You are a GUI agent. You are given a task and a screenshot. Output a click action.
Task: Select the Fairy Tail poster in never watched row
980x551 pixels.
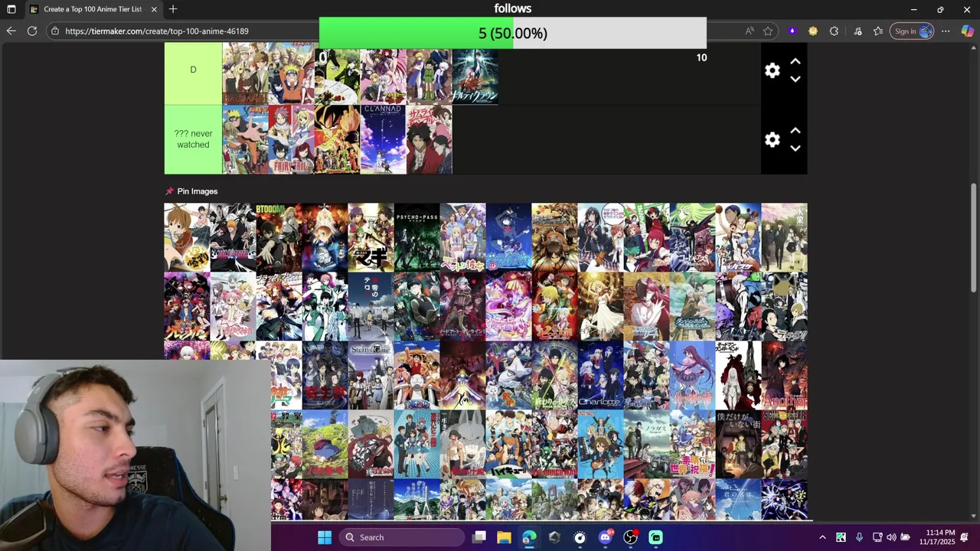291,139
